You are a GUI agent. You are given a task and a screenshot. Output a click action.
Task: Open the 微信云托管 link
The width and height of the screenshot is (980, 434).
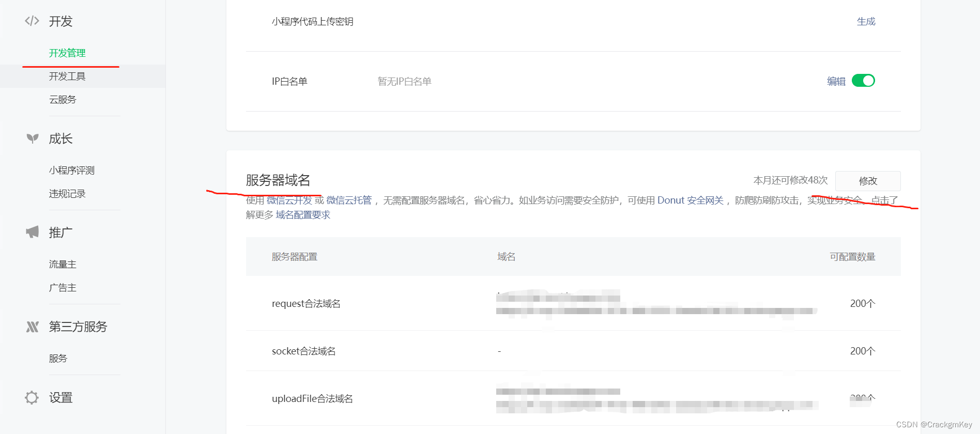click(x=349, y=200)
